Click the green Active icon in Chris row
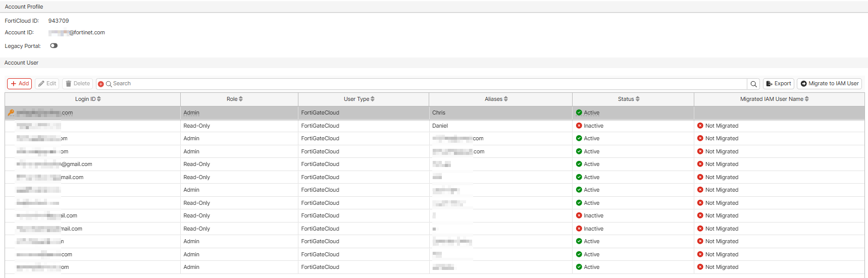 579,113
